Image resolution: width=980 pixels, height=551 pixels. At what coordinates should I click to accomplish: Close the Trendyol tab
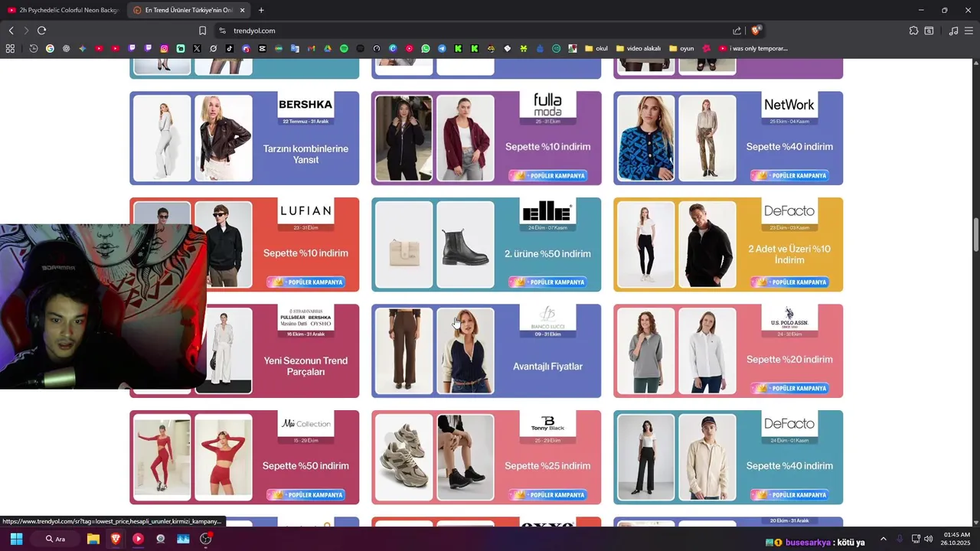[x=243, y=10]
